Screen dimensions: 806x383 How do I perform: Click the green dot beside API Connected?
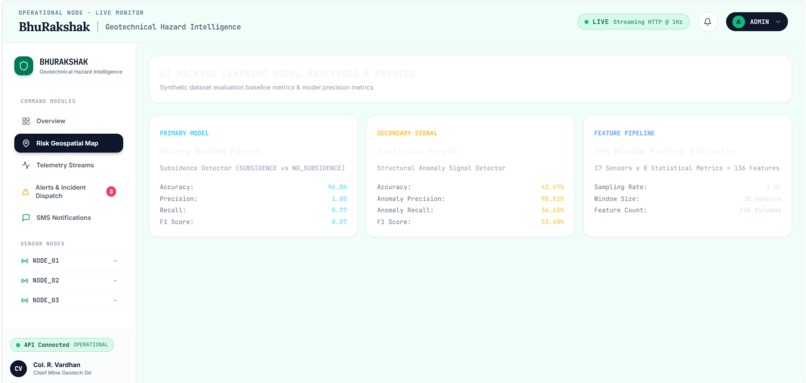pos(18,345)
